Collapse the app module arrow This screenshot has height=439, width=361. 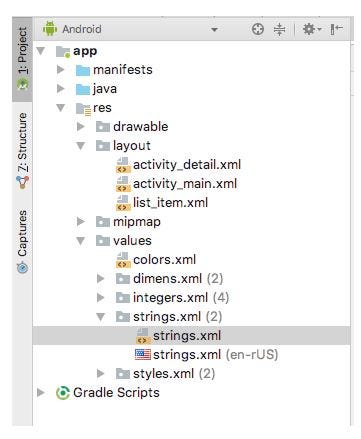coord(41,51)
